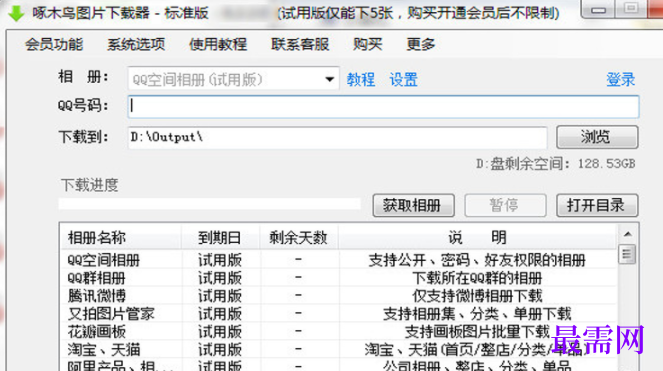The width and height of the screenshot is (663, 371).
Task: Open the 购买 menu
Action: (367, 44)
